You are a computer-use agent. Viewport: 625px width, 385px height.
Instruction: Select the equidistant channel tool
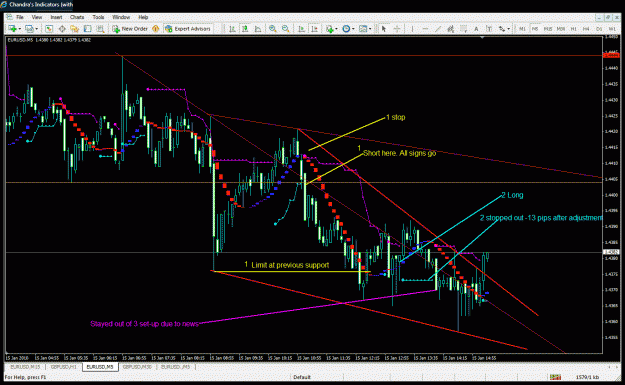450,29
